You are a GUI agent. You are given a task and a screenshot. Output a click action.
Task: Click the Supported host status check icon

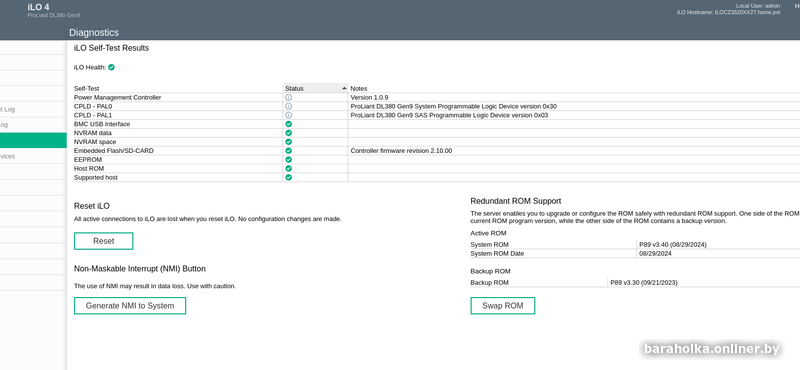click(288, 178)
